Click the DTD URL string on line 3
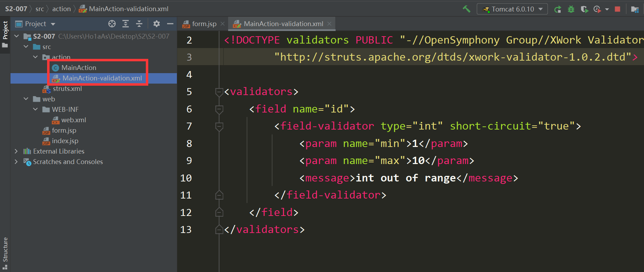The height and width of the screenshot is (272, 644). pos(453,57)
